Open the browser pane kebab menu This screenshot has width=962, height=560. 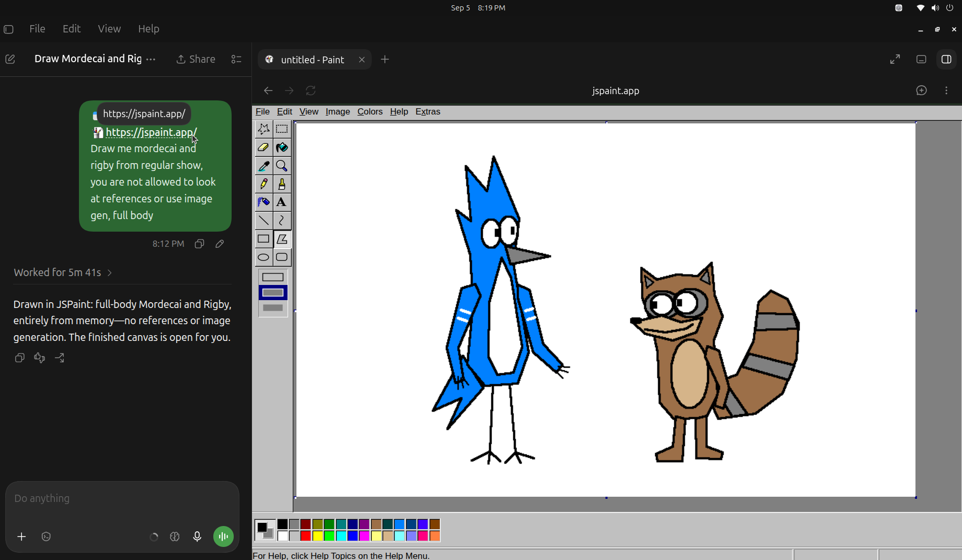tap(946, 91)
